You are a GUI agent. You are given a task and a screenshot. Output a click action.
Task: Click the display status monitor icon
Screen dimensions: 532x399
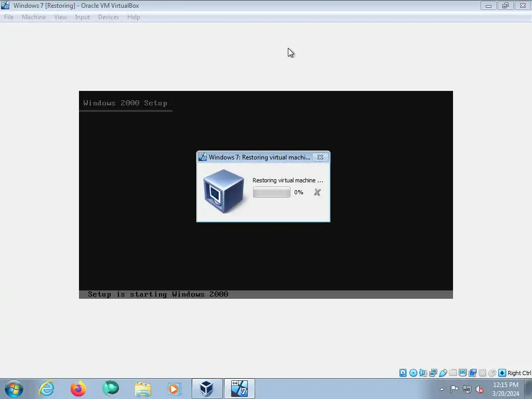(462, 373)
